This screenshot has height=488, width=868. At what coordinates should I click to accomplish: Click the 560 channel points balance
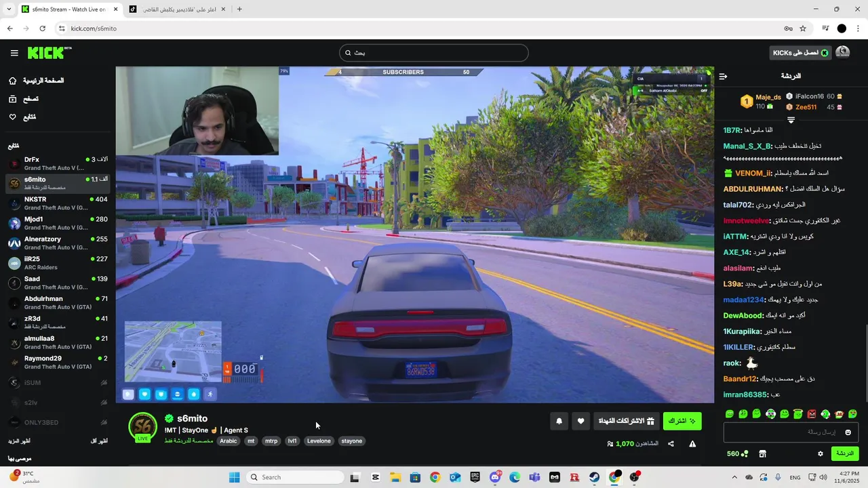point(737,453)
